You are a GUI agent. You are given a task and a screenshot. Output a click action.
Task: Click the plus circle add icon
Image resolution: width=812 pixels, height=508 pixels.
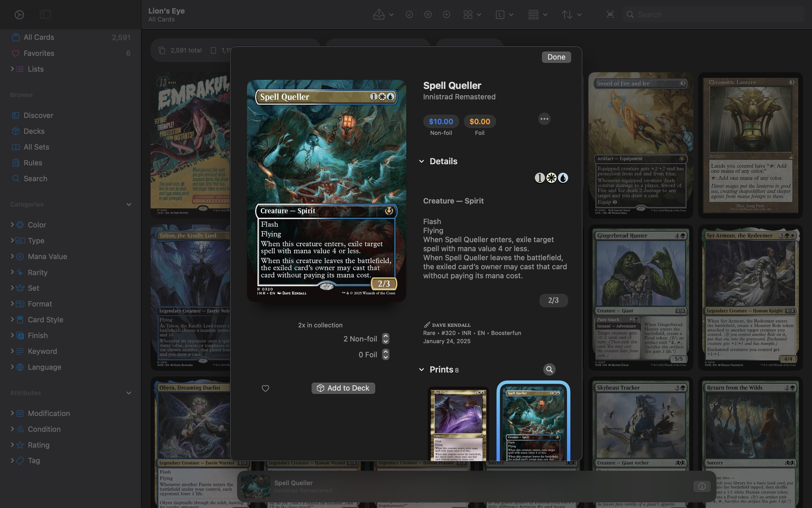click(446, 14)
